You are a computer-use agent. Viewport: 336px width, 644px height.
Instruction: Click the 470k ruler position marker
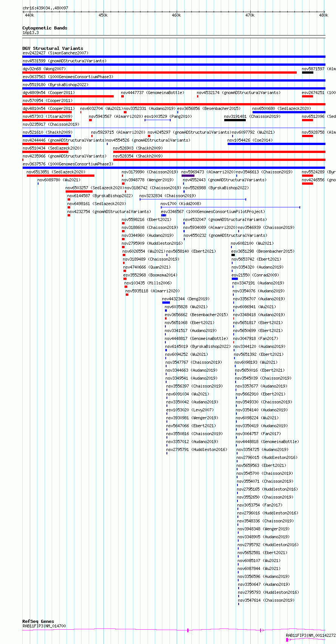[250, 15]
